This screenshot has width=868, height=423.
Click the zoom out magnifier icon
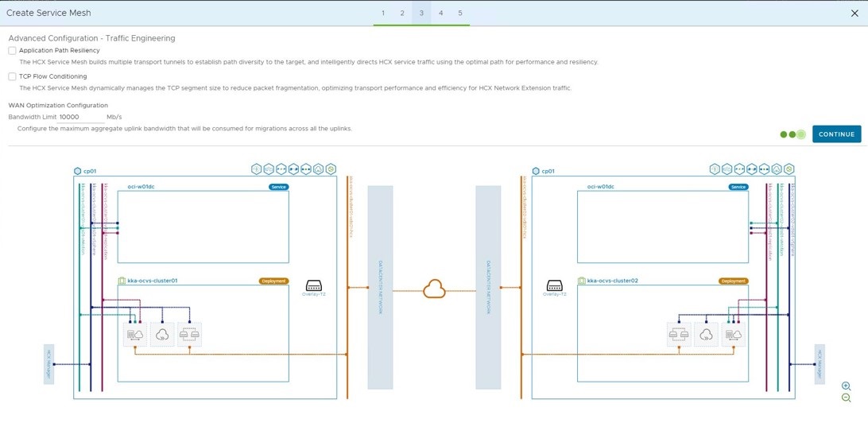point(846,398)
